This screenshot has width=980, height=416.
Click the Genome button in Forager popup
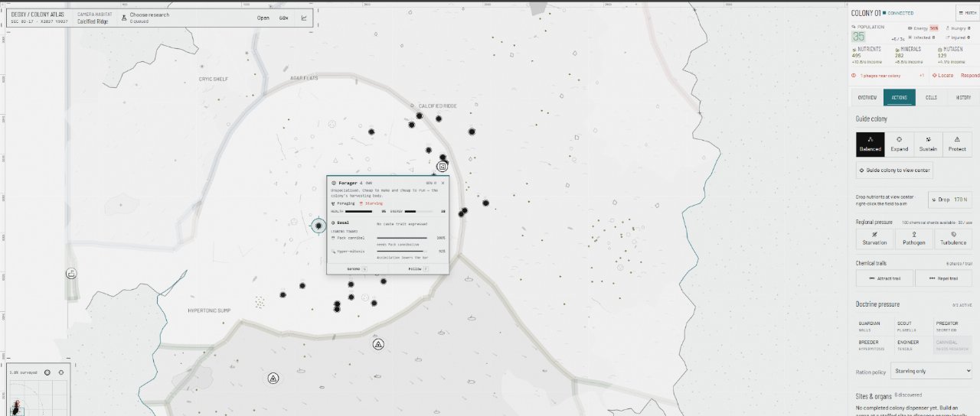click(357, 269)
